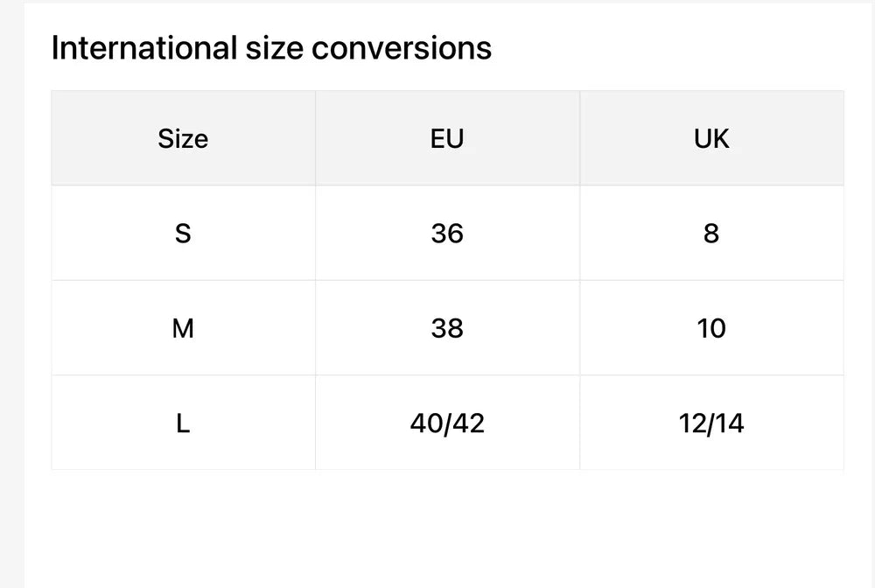Select the UK 12/14 cell

pos(711,423)
